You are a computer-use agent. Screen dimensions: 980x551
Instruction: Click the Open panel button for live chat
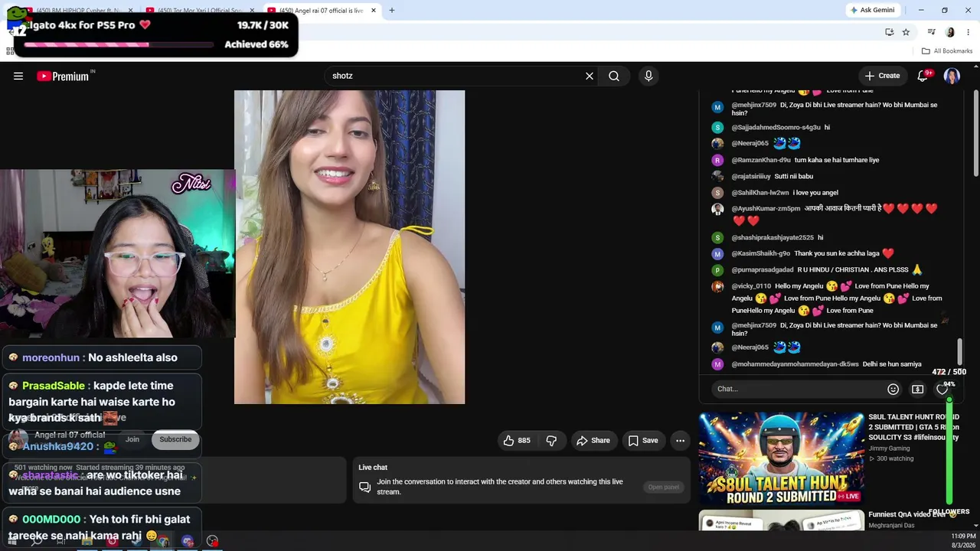(664, 487)
